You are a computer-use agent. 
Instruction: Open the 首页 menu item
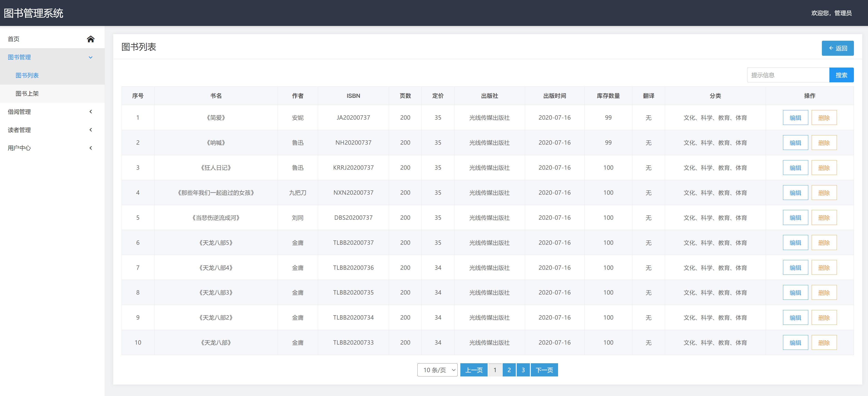coord(52,39)
